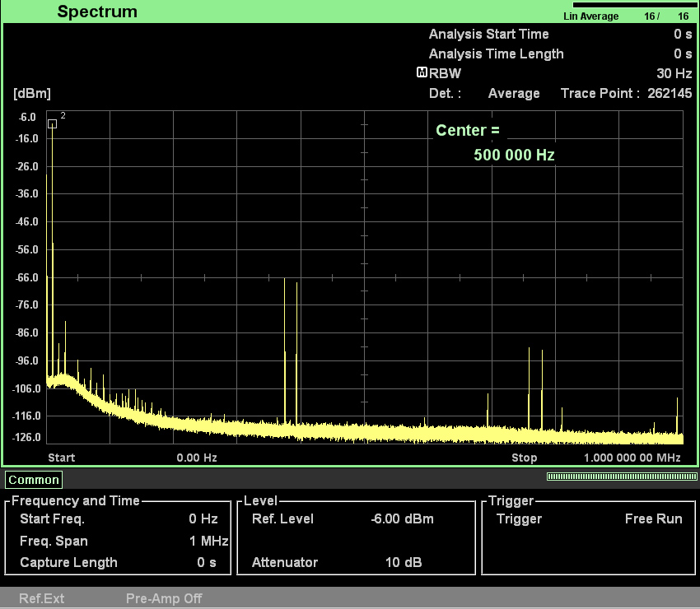Click the Lin Average 16 / 16 count
700x609 pixels.
point(666,16)
